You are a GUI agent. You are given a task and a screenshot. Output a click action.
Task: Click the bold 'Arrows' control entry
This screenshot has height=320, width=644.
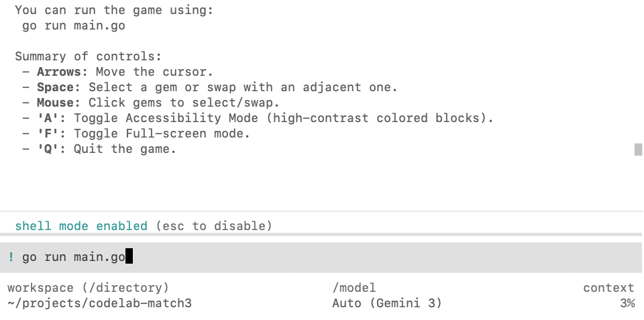coord(62,72)
